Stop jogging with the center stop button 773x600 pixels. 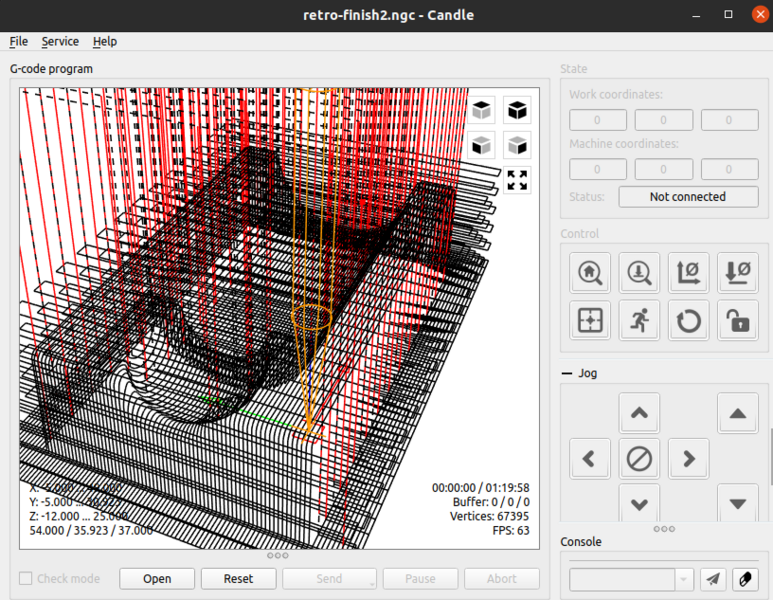639,459
